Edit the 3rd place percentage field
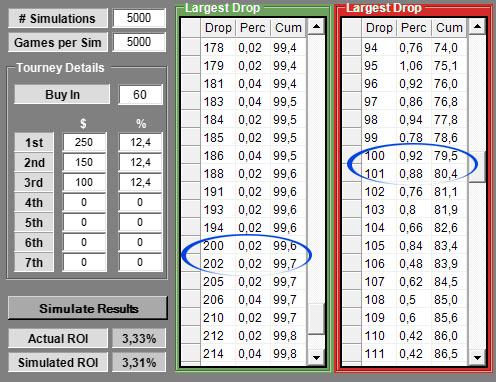Viewport: 496px width, 382px height. (140, 182)
